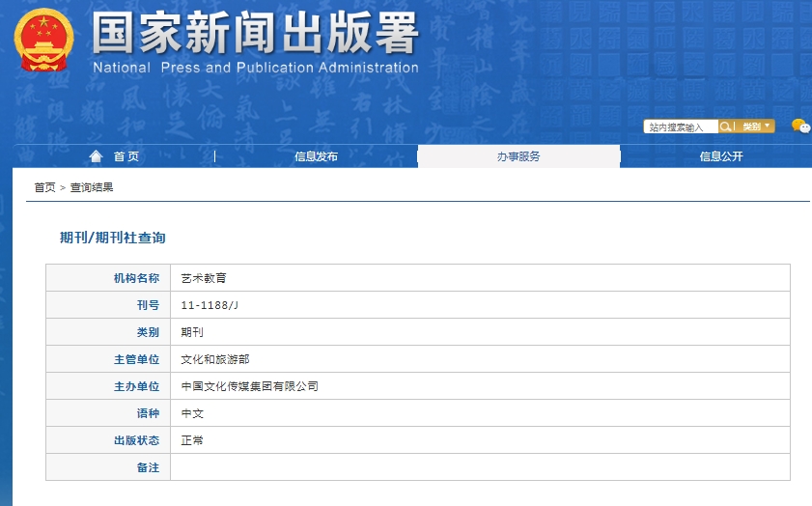Click the National Press and Publication Administration subtitle

[255, 68]
